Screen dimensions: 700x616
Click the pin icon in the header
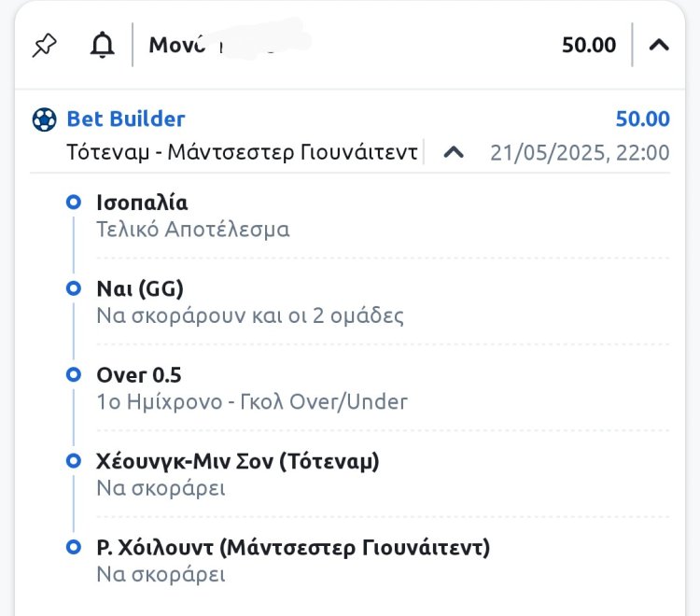44,45
